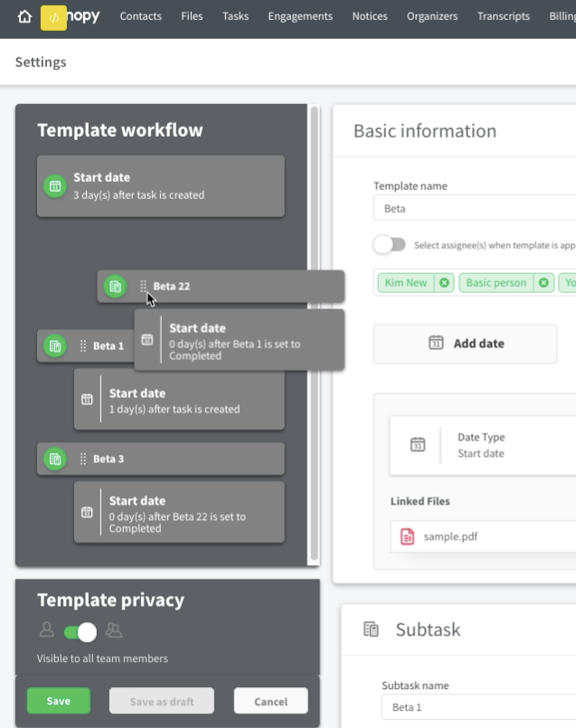Screen dimensions: 576x728
Task: Click the Cancel button
Action: coord(270,701)
